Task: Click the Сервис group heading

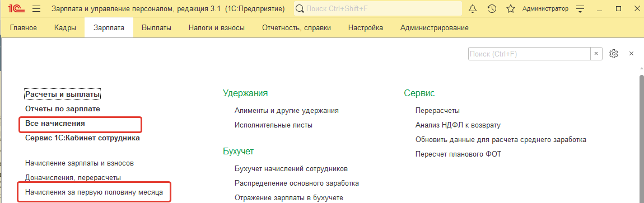Action: tap(419, 93)
